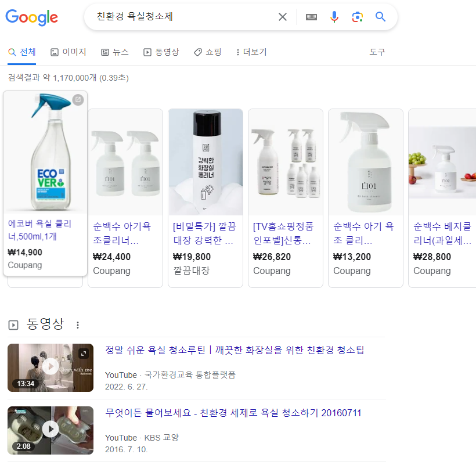Expand the preview icon on first video thumbnail
Screen dimensions: 476x465
tap(84, 354)
